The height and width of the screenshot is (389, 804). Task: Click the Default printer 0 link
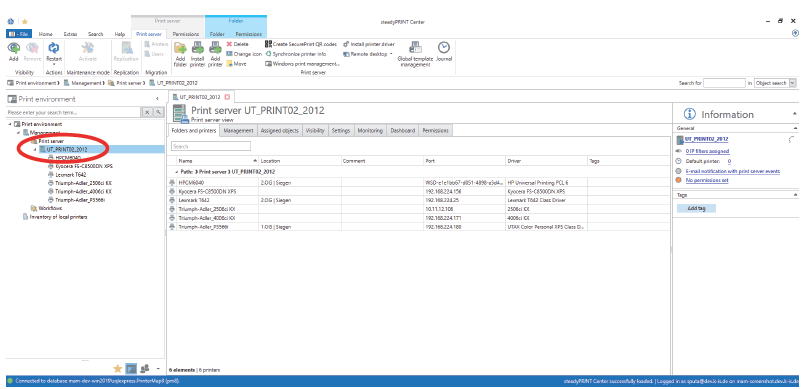[729, 161]
